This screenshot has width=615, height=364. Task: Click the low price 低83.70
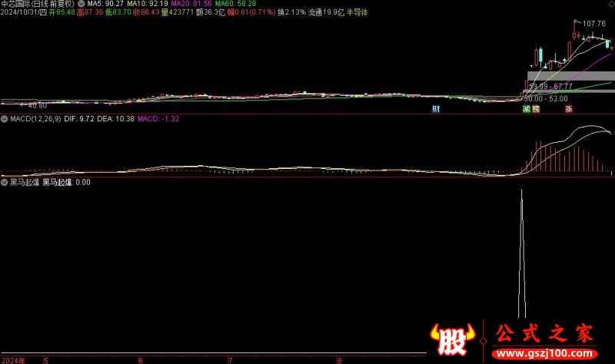(118, 12)
